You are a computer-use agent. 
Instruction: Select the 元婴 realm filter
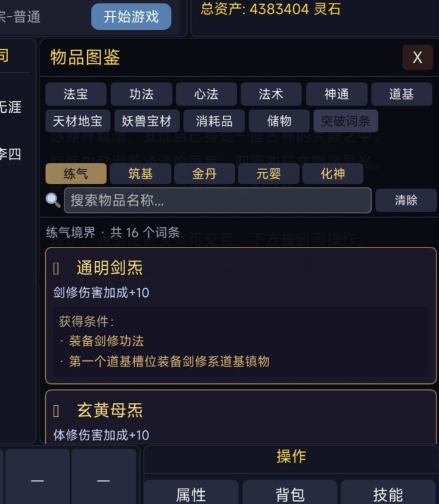point(268,174)
